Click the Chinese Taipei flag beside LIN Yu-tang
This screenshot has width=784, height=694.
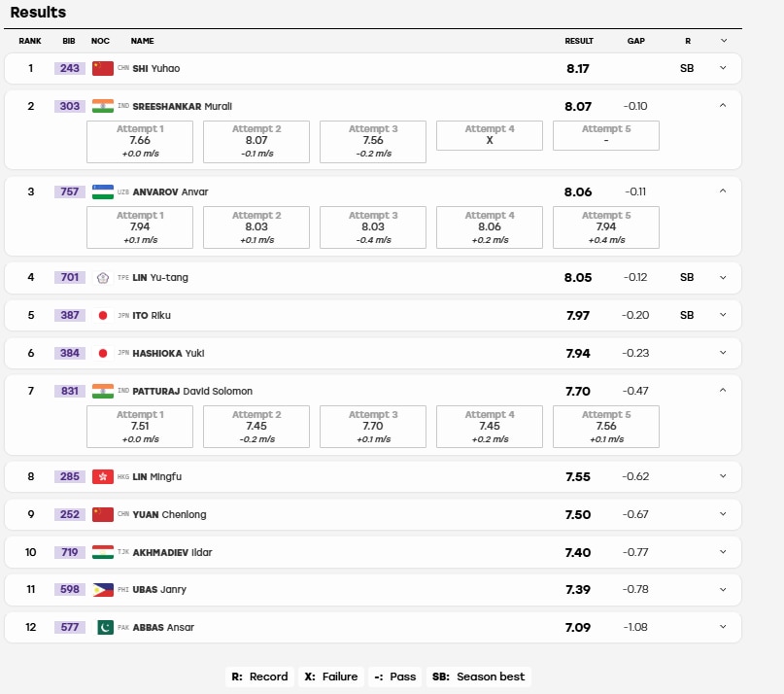point(103,278)
